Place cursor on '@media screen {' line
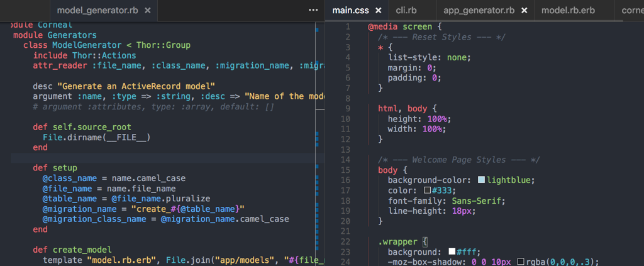 [x=404, y=26]
